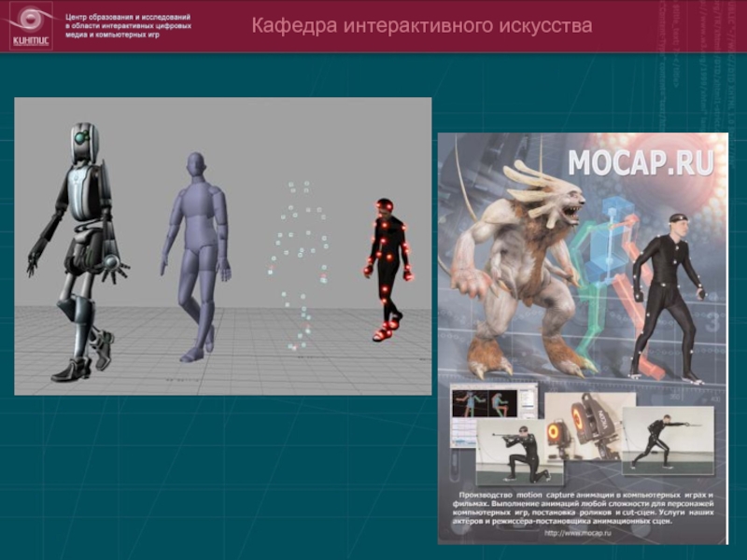The image size is (747, 560).
Task: Select the title "Кафедра интерактивного искусства"
Action: point(422,26)
